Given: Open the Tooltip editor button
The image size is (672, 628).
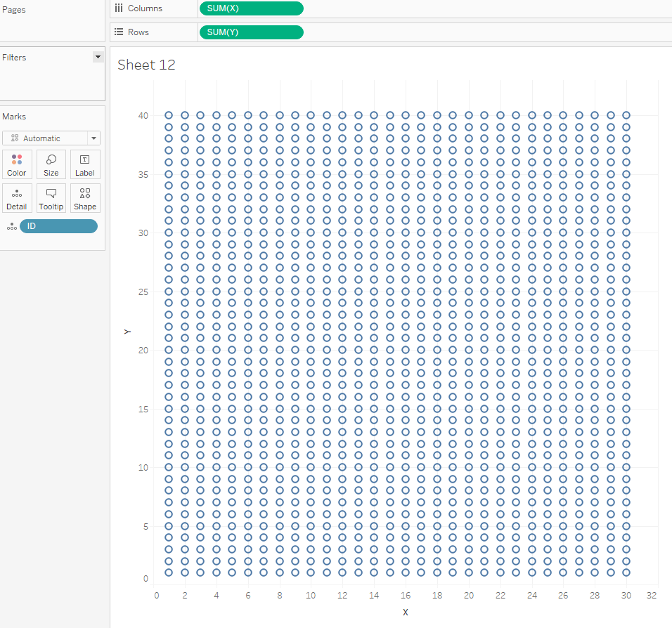Looking at the screenshot, I should 51,198.
